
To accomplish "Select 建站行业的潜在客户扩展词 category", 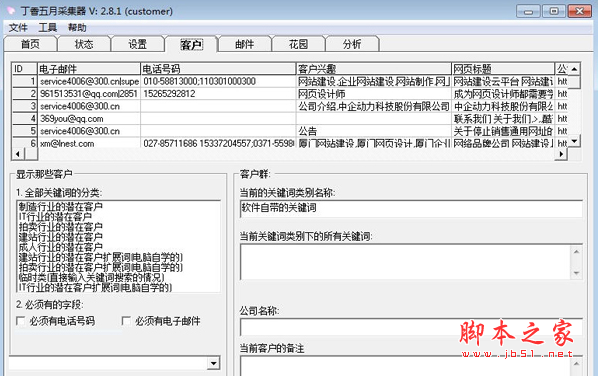I will click(100, 257).
